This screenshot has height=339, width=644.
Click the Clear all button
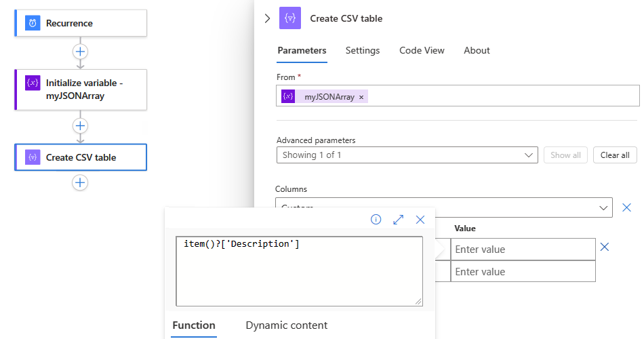(614, 155)
